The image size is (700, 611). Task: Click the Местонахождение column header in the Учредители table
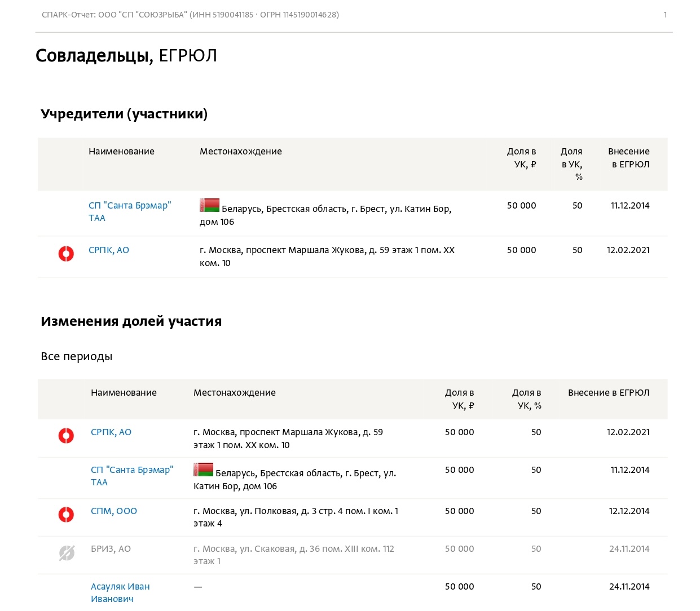click(x=241, y=152)
